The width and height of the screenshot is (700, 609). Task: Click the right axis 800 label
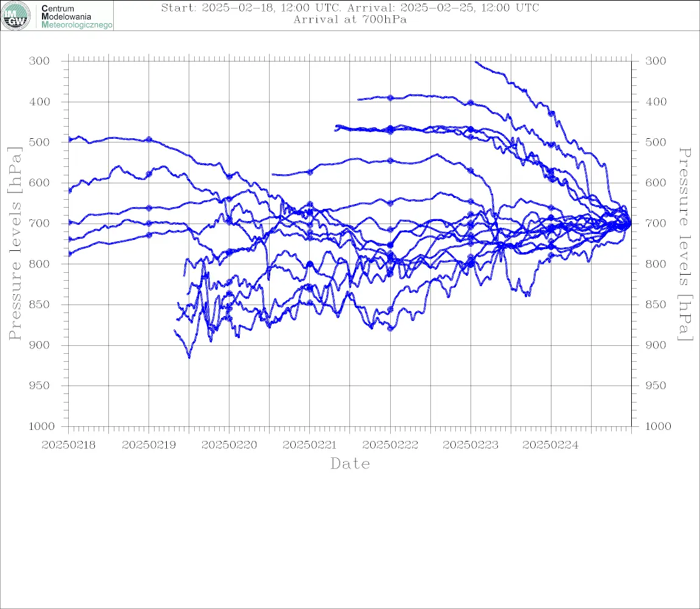click(656, 264)
